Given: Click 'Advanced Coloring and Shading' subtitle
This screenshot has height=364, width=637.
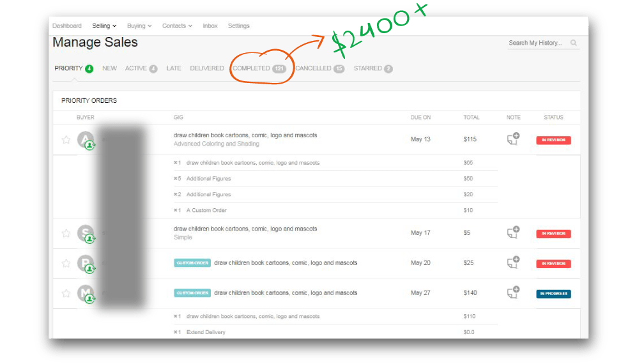Looking at the screenshot, I should point(217,144).
